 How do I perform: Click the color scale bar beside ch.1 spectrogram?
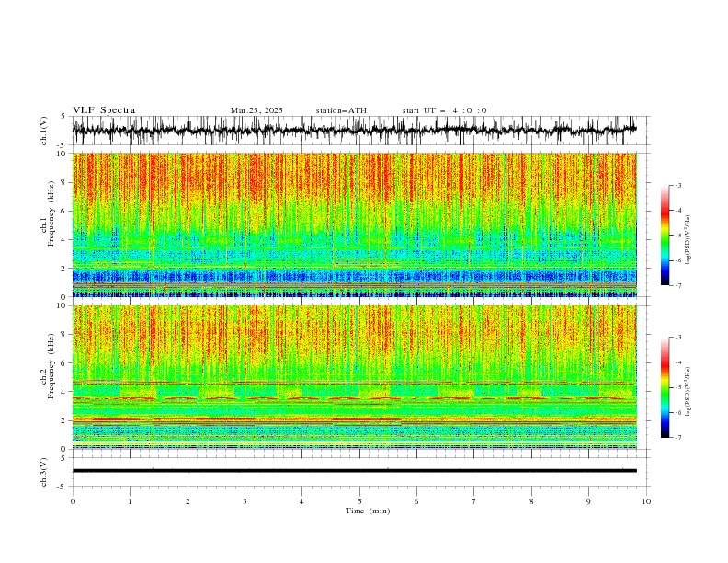click(x=665, y=236)
